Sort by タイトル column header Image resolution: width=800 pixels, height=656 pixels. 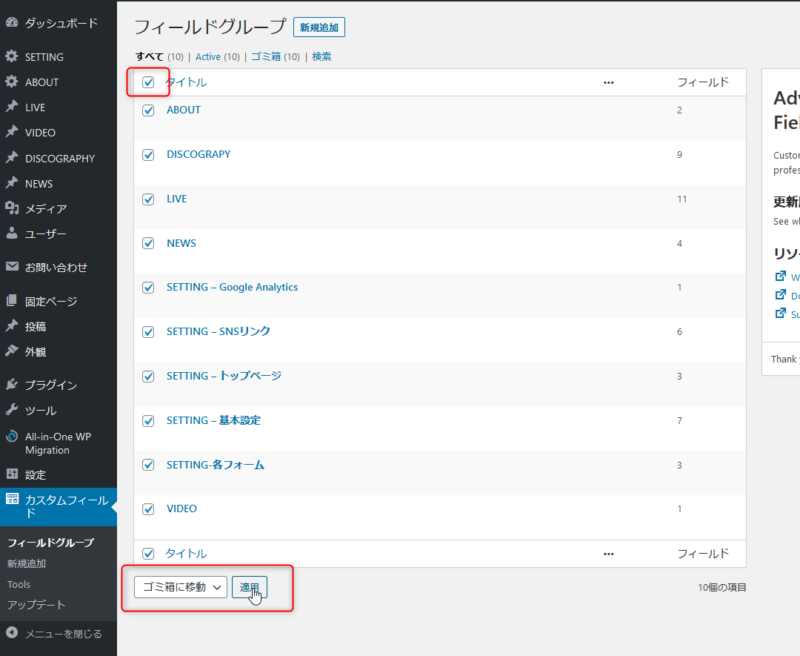186,82
